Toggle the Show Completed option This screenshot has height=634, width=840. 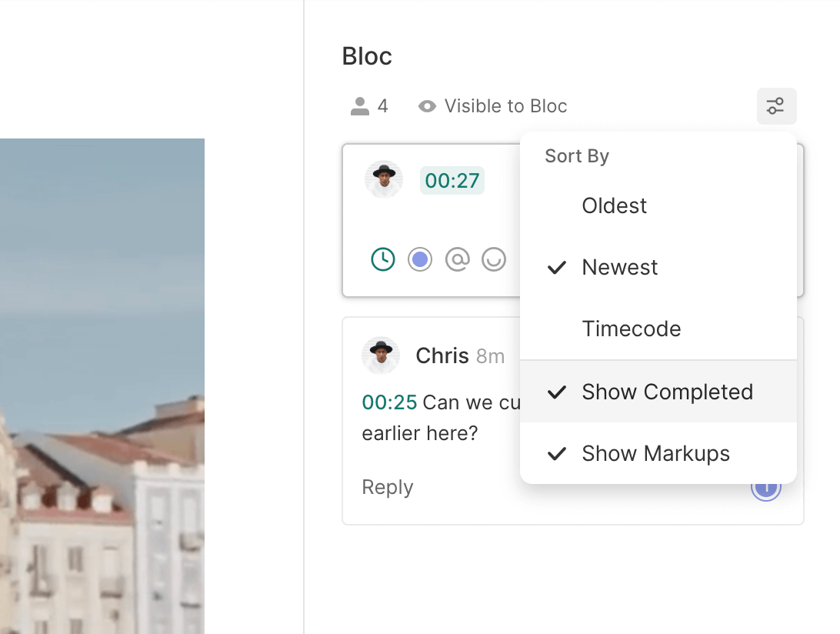tap(666, 392)
